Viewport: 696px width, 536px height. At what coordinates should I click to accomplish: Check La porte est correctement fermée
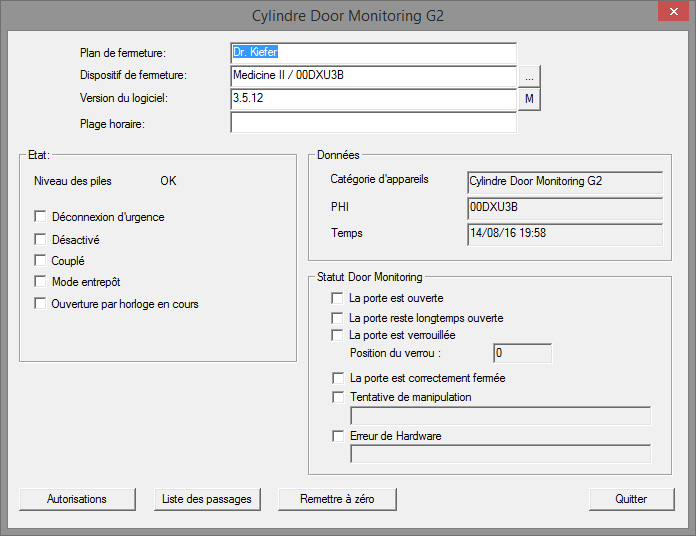coord(337,378)
